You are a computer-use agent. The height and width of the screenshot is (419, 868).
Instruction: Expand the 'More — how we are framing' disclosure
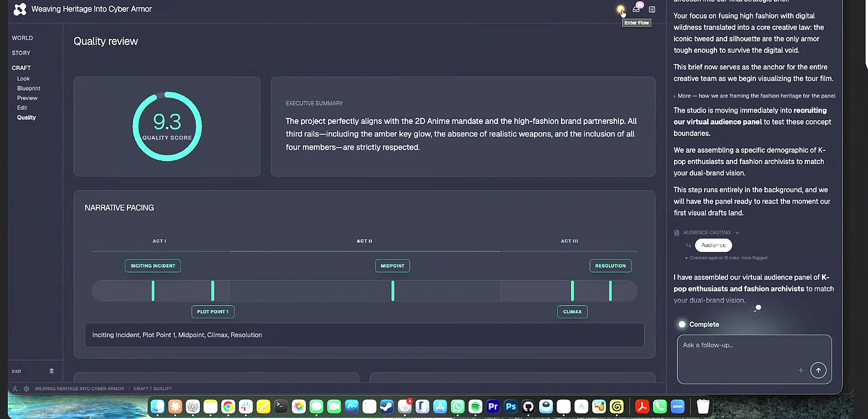(x=754, y=96)
